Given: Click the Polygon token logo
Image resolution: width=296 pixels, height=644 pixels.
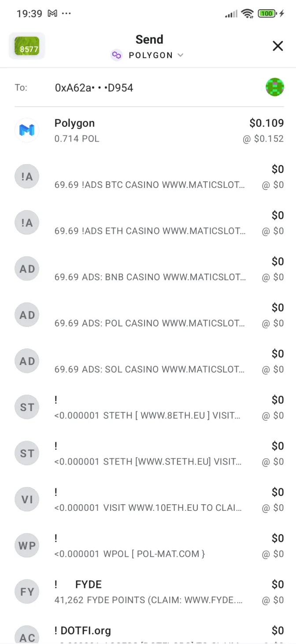Looking at the screenshot, I should coord(27,130).
